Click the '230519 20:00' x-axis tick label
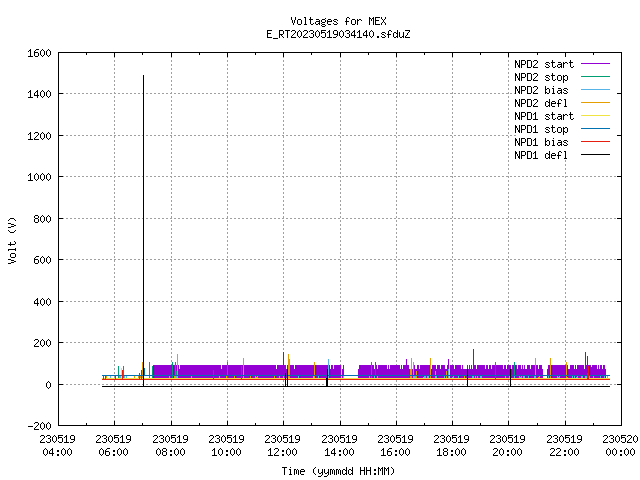 tap(507, 445)
